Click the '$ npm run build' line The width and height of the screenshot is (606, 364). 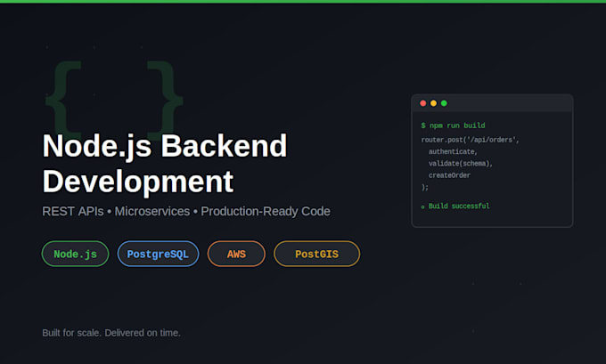[x=453, y=125]
